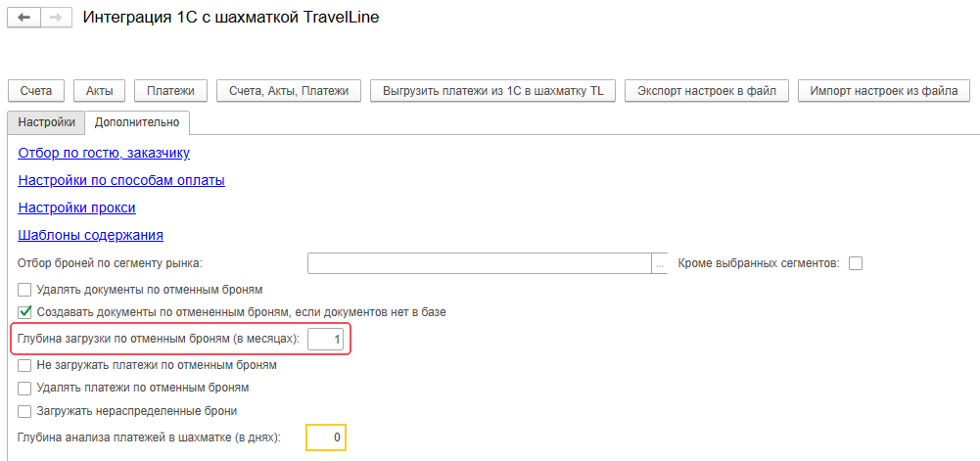Image resolution: width=980 pixels, height=461 pixels.
Task: Open segment selection with the ellipsis button
Action: (660, 263)
